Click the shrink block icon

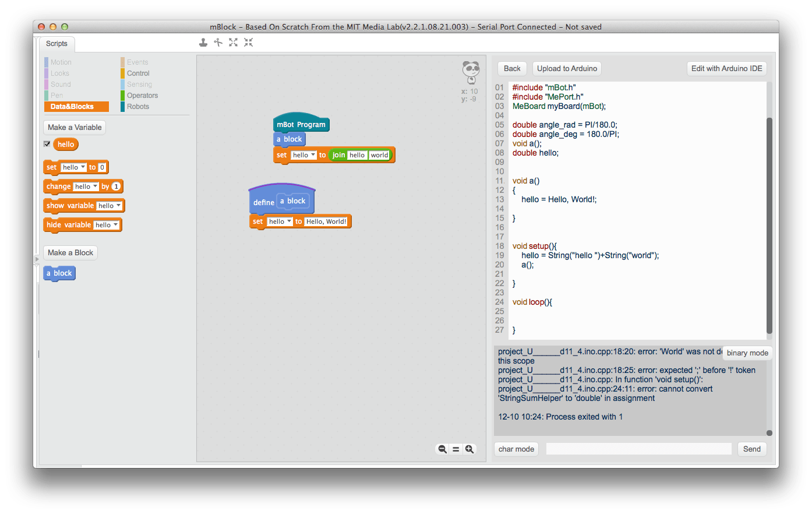248,42
